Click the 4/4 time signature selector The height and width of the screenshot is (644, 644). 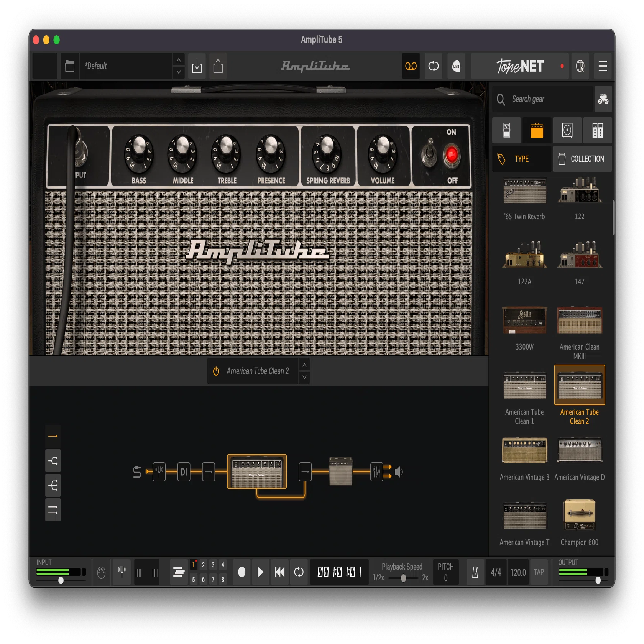(x=496, y=572)
